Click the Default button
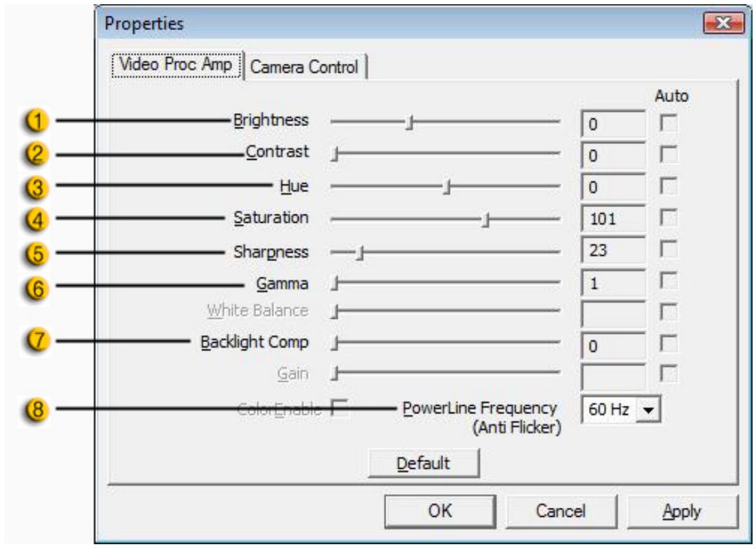The image size is (756, 549). pos(424,463)
